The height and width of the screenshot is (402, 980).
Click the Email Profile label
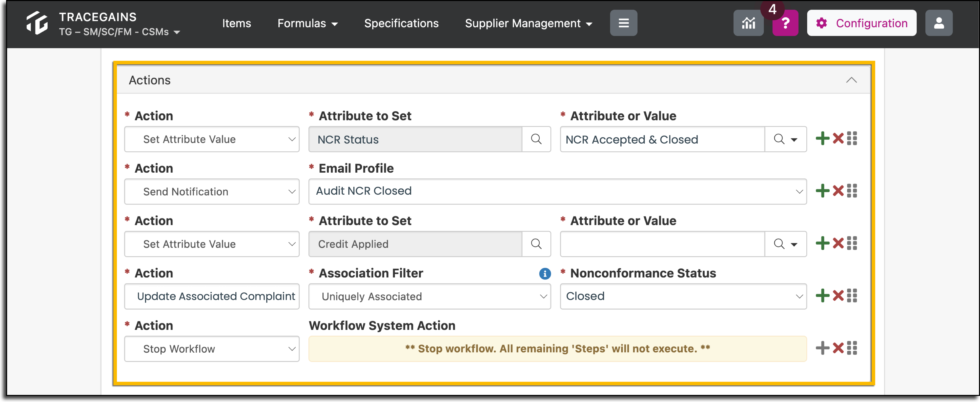[356, 169]
